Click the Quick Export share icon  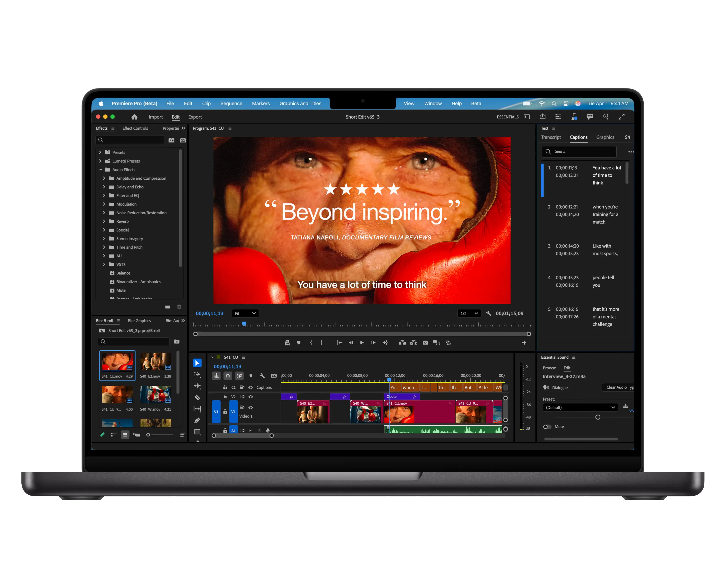click(543, 116)
